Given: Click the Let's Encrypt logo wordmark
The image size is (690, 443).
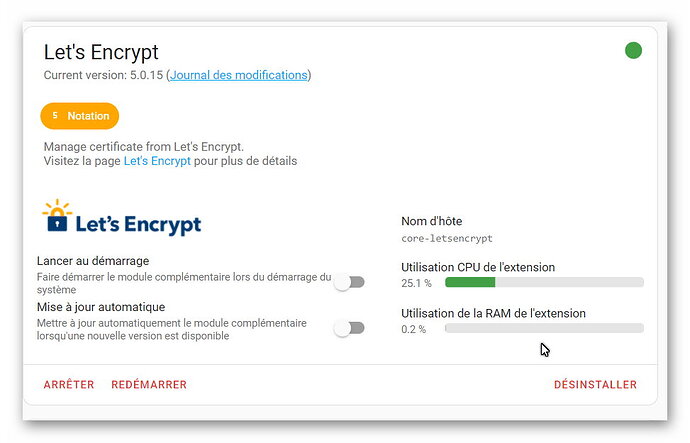Looking at the screenshot, I should pos(138,224).
